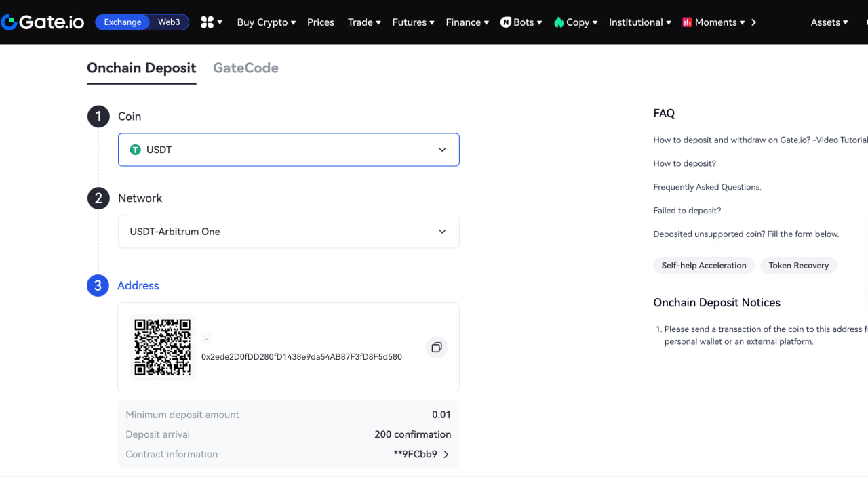Viewport: 868px width, 481px height.
Task: Click the Bots icon in navbar
Action: click(x=506, y=22)
